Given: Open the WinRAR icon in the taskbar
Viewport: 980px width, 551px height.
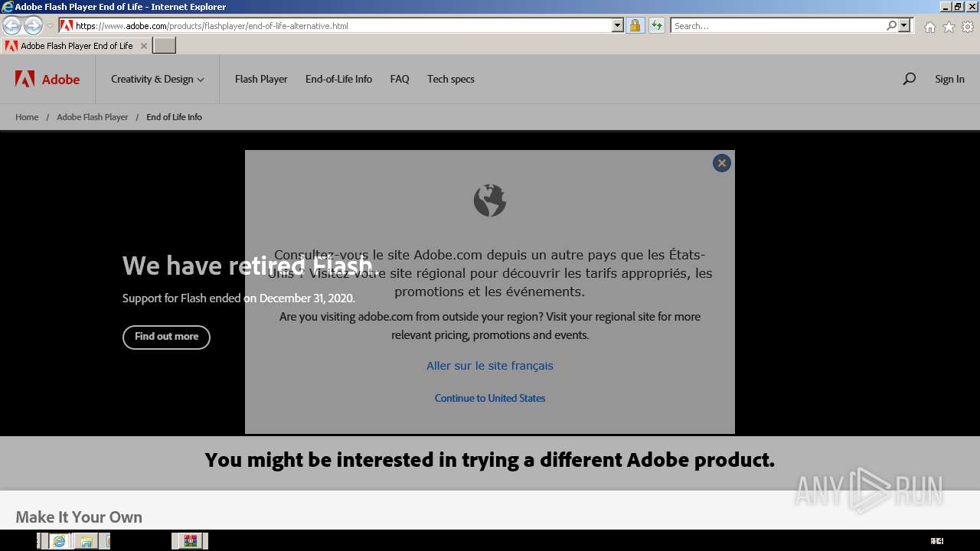Looking at the screenshot, I should [190, 541].
